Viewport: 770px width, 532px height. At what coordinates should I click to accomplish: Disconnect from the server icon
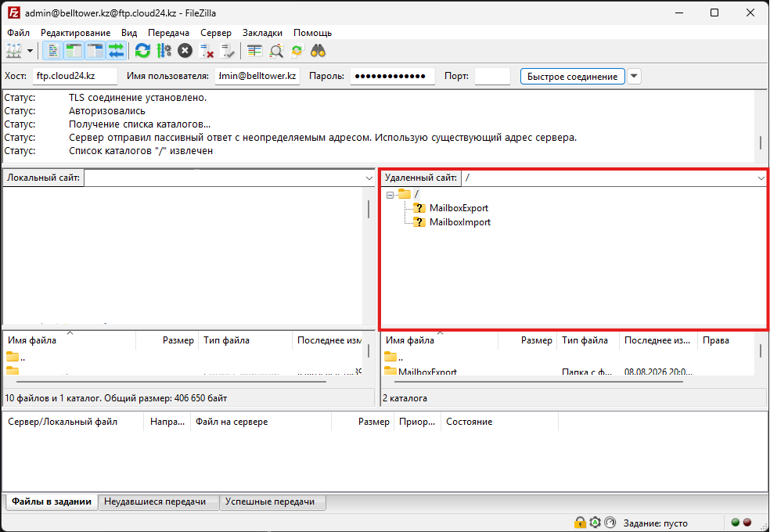pyautogui.click(x=207, y=51)
